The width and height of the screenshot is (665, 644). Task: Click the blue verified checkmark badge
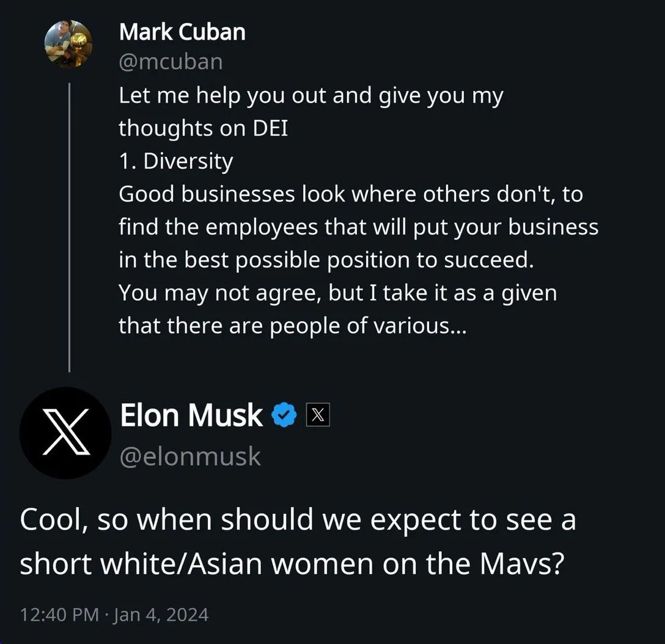coord(284,415)
